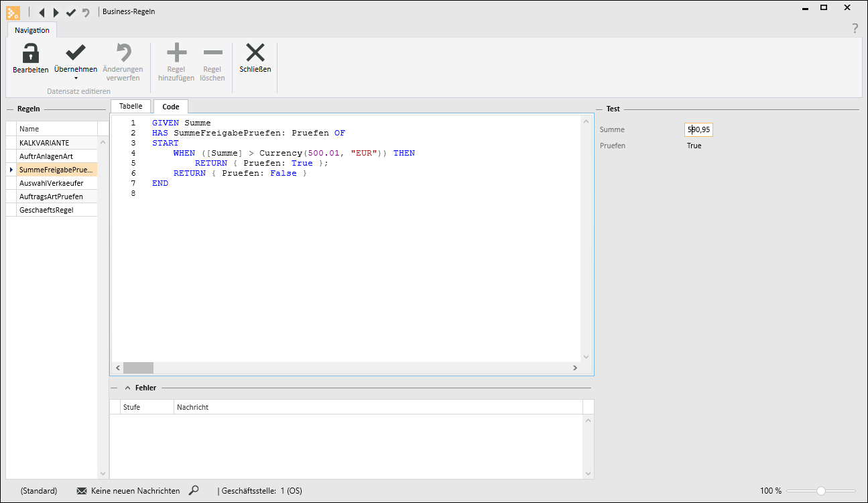Click the Summe input field
This screenshot has height=503, width=868.
tap(698, 129)
